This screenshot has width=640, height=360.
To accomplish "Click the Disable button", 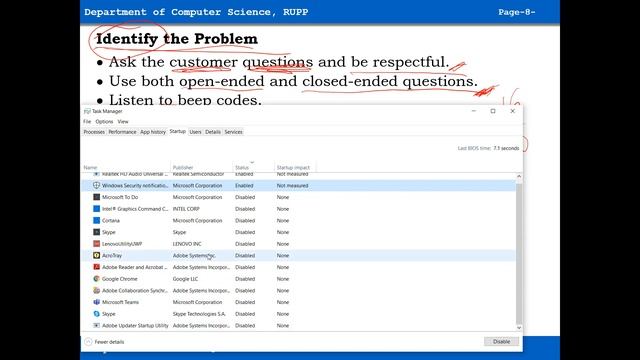I will click(501, 342).
